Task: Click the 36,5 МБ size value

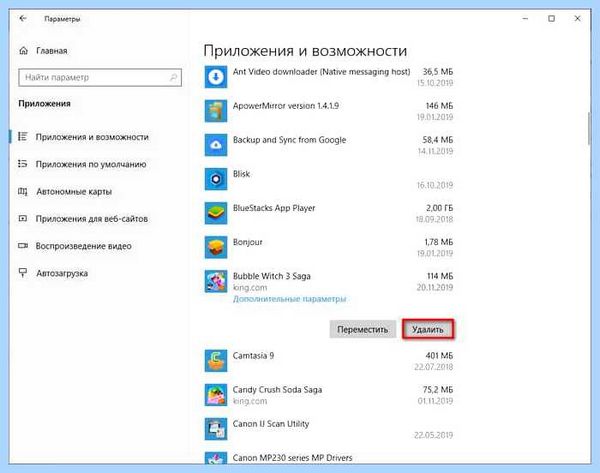Action: 438,72
